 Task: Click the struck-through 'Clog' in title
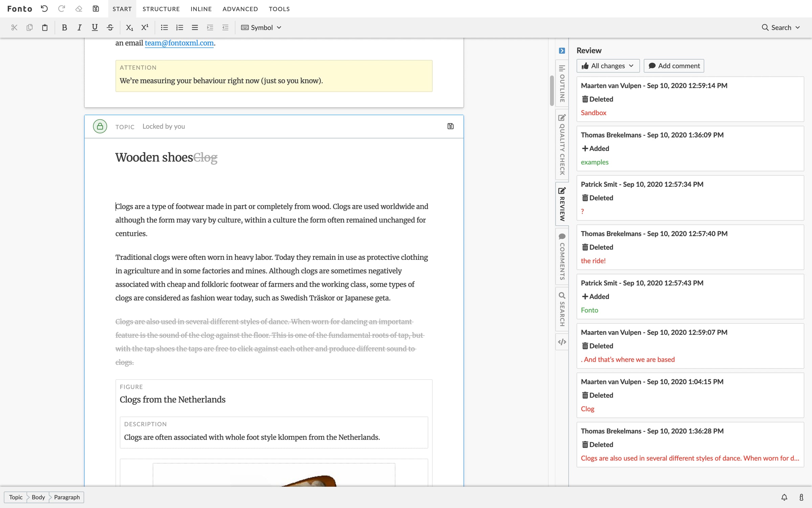205,157
